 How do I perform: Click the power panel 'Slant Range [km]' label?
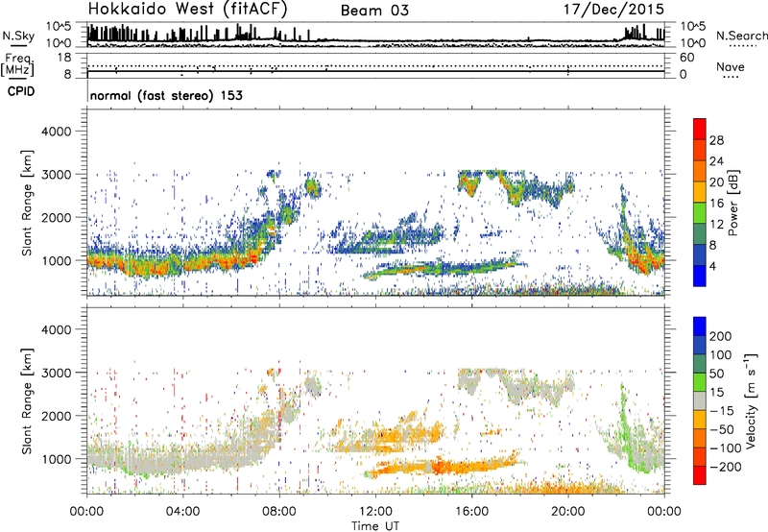27,203
